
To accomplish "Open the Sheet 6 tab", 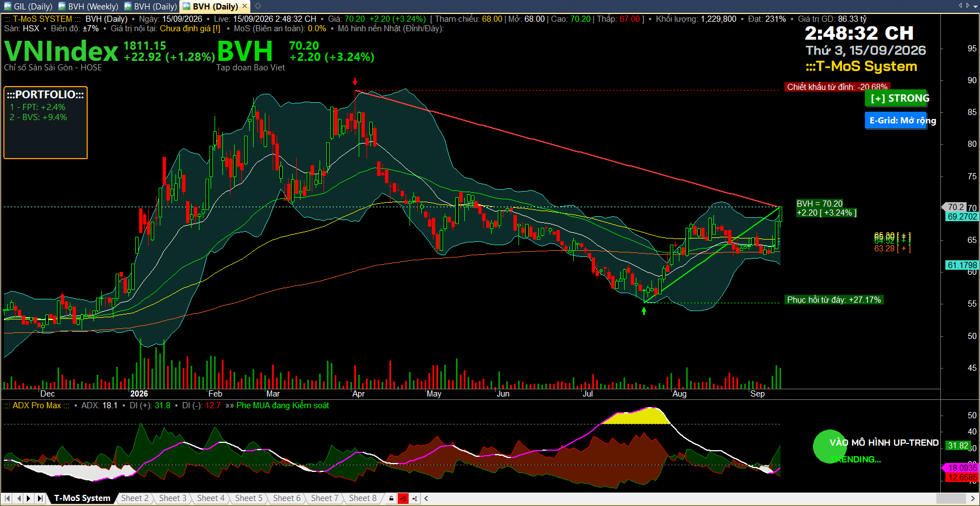I will [287, 498].
